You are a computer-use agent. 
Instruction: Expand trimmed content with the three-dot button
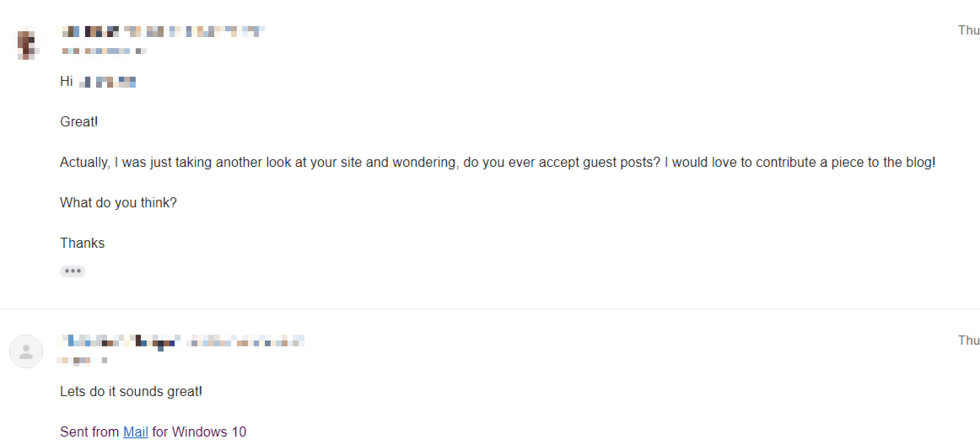coord(73,271)
